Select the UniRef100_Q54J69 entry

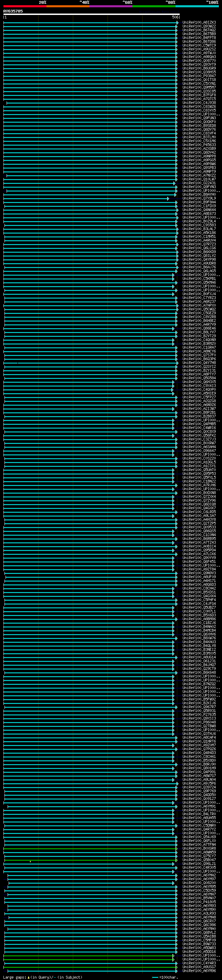[199, 837]
